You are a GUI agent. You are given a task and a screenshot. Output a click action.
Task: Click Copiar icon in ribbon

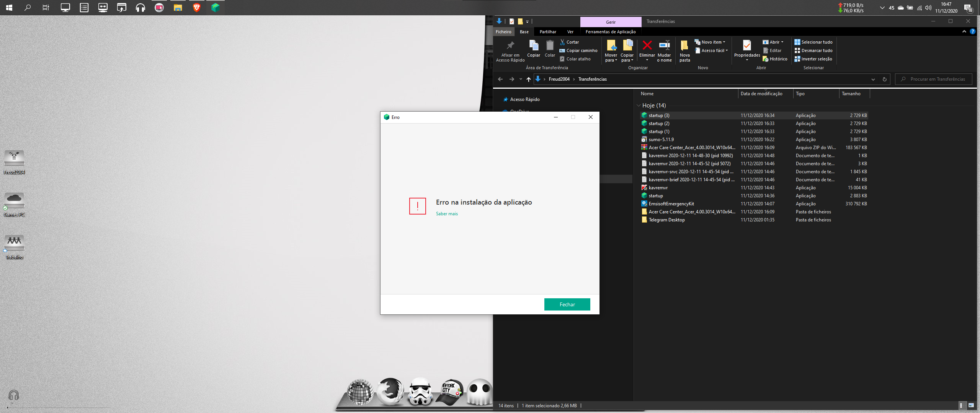(533, 46)
